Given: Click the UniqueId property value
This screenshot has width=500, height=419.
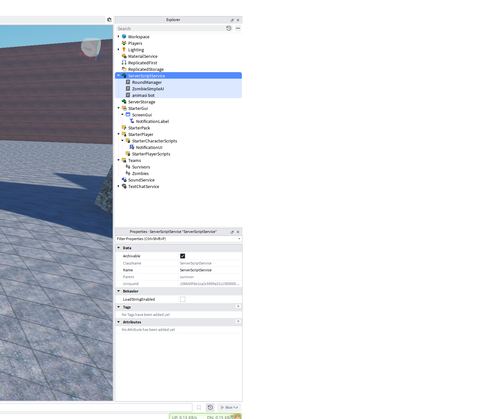Looking at the screenshot, I should 209,284.
